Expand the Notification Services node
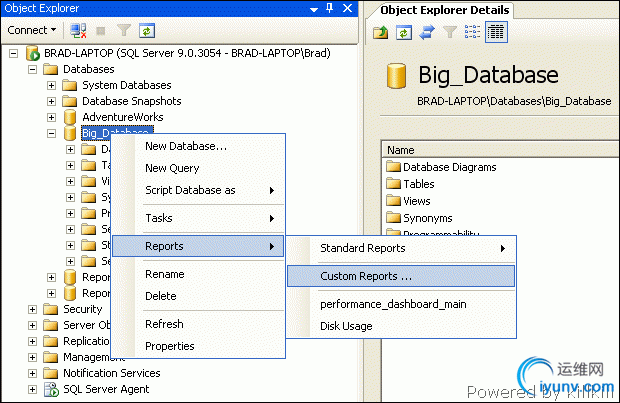The height and width of the screenshot is (403, 620). pyautogui.click(x=32, y=373)
